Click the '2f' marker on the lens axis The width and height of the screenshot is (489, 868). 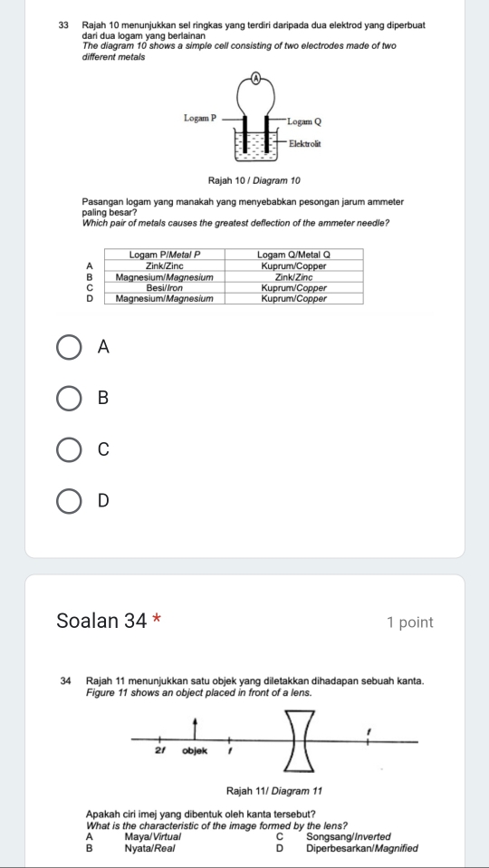[x=160, y=751]
